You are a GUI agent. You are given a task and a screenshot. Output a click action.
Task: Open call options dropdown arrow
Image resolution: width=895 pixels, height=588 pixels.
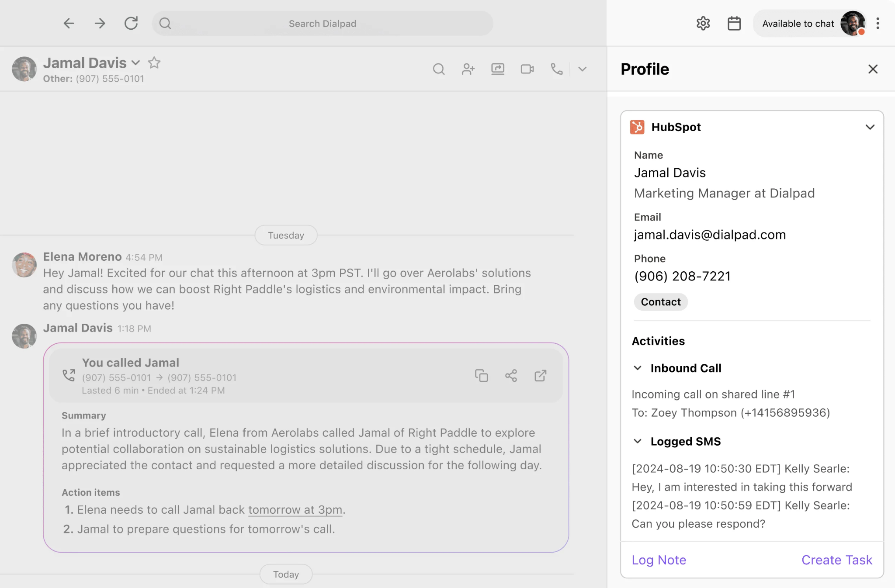click(582, 69)
